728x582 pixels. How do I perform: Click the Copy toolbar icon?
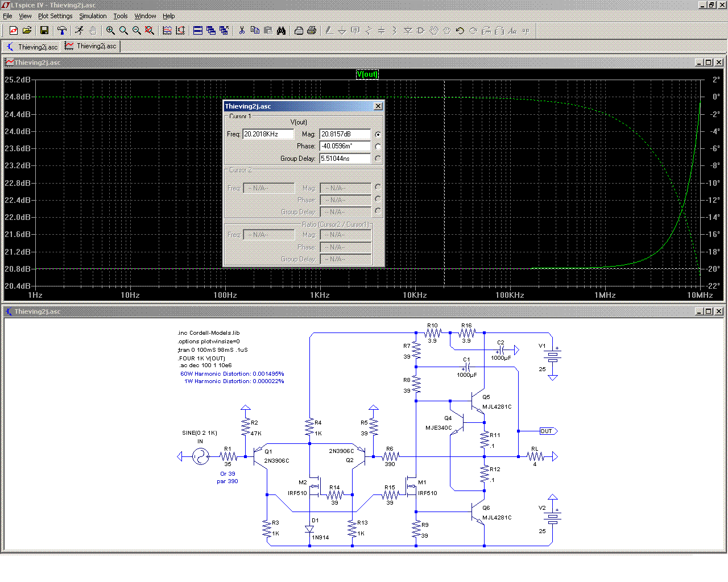pyautogui.click(x=255, y=31)
